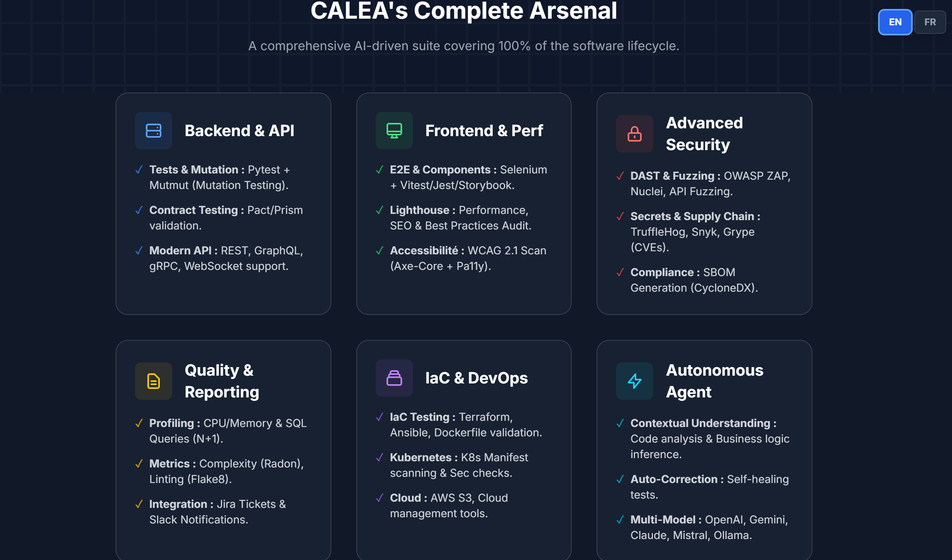The width and height of the screenshot is (952, 560).
Task: Click the padlock icon on the Advanced Security card
Action: coord(634,134)
